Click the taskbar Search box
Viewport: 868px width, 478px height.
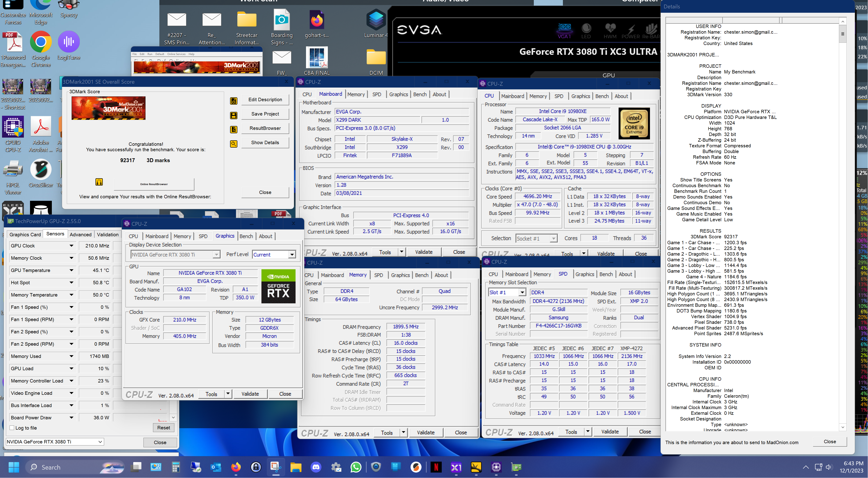[75, 467]
